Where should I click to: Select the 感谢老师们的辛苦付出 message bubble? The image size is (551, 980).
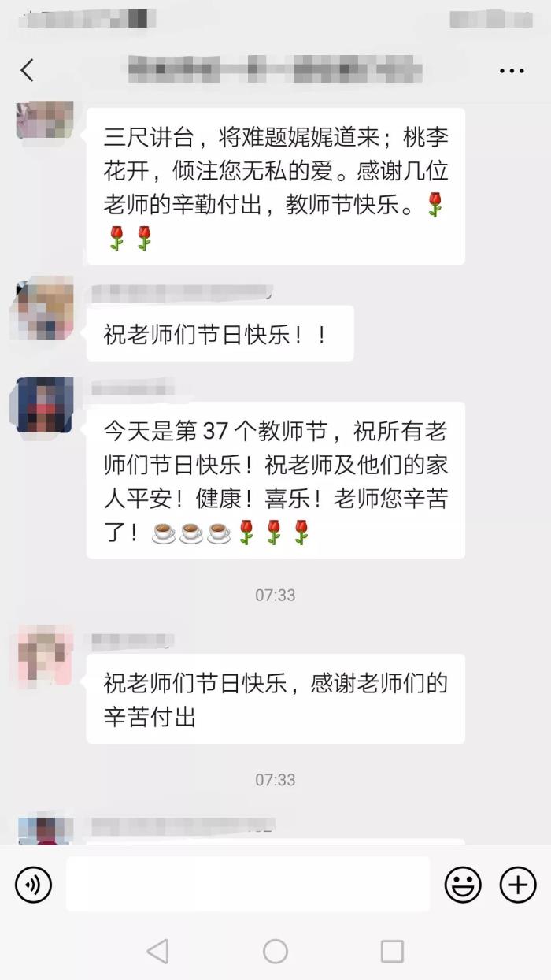coord(275,699)
